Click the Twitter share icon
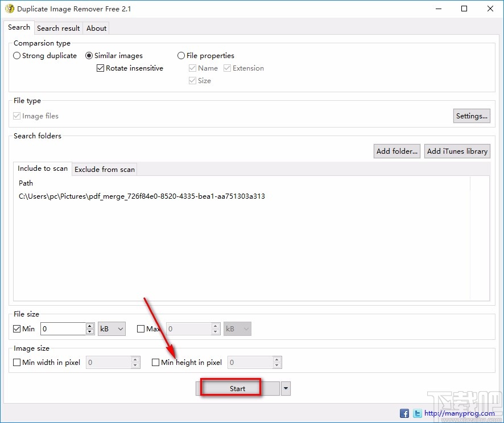The image size is (504, 423). pos(417,413)
